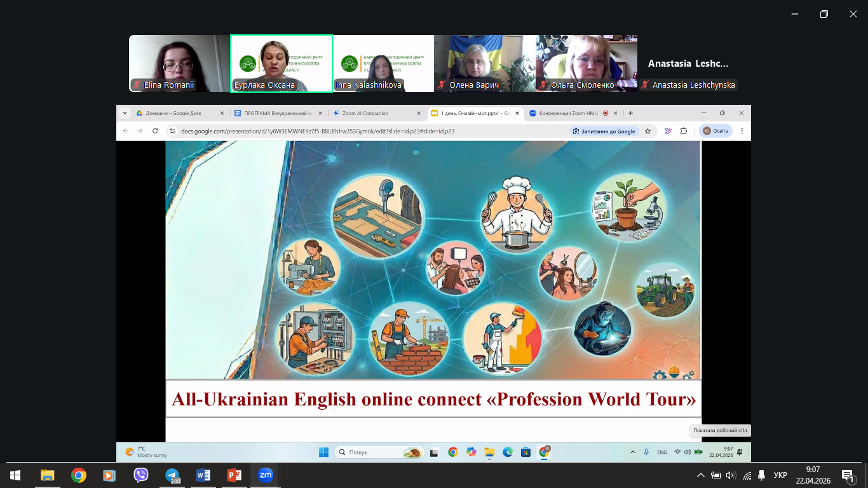Open the PowerPoint icon in the taskbar
The width and height of the screenshot is (868, 488).
click(234, 475)
